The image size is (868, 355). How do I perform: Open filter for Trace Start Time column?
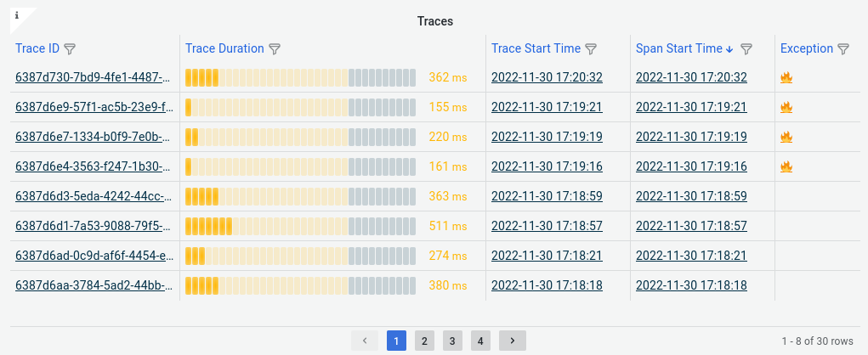tap(591, 49)
